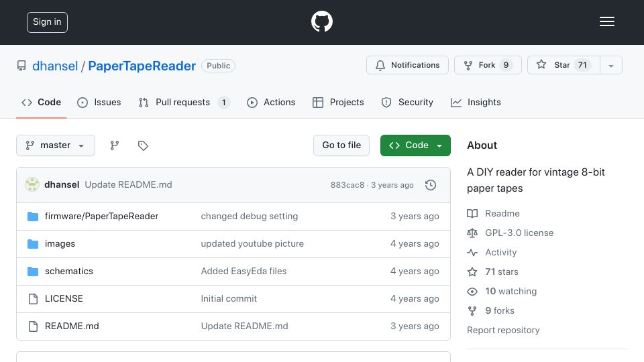Open the Star lists dropdown arrow
This screenshot has height=362, width=644.
coord(610,65)
